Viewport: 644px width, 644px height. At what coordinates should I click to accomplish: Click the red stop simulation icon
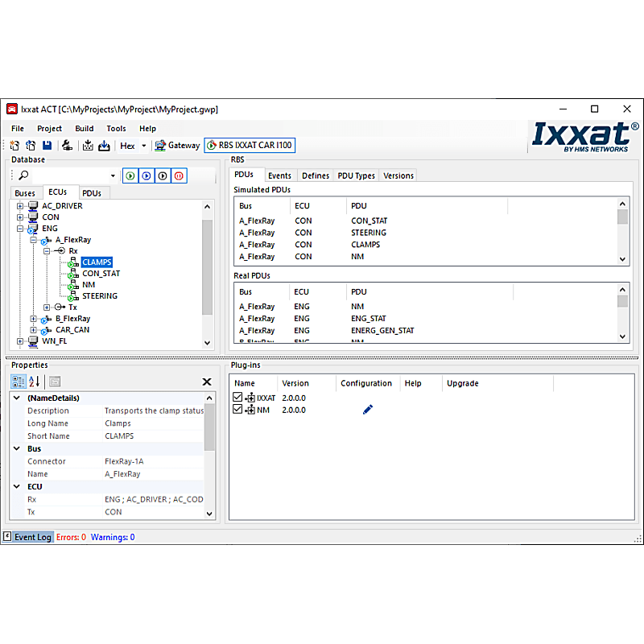[179, 175]
